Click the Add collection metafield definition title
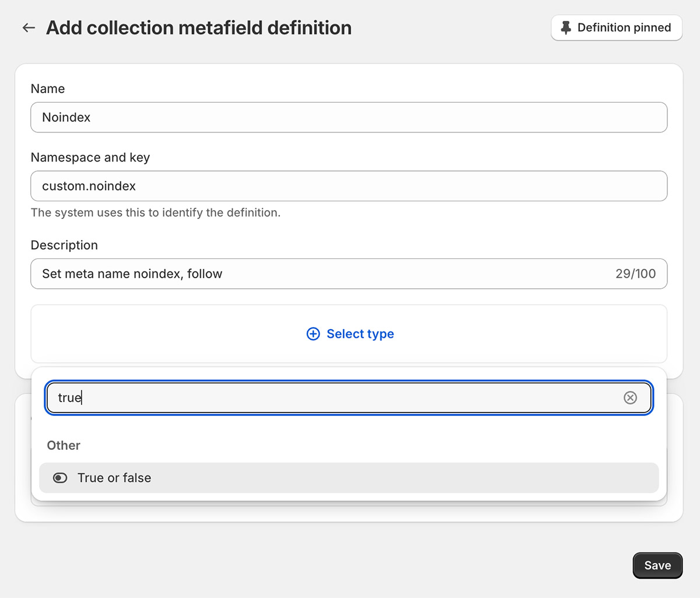This screenshot has width=700, height=598. click(199, 28)
